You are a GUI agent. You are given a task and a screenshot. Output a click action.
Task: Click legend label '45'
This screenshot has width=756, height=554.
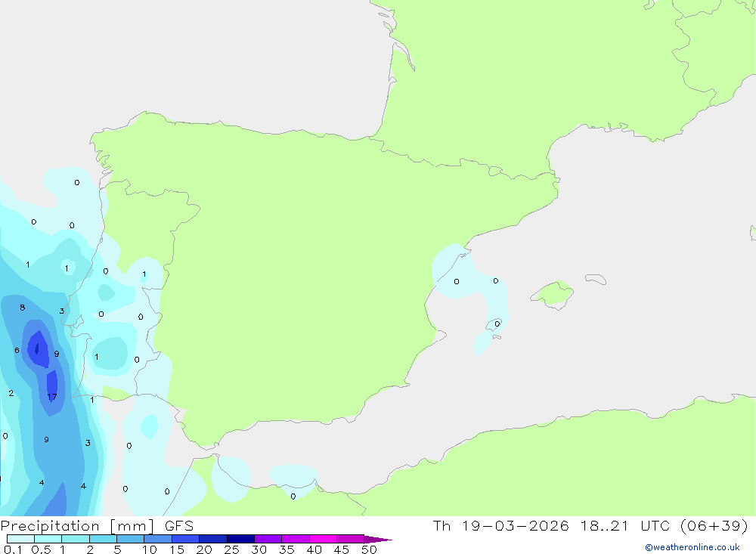(342, 549)
